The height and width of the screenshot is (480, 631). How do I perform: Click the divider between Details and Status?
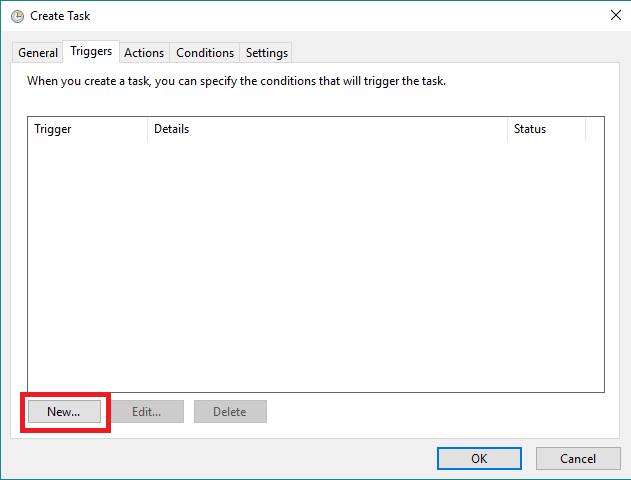point(507,129)
